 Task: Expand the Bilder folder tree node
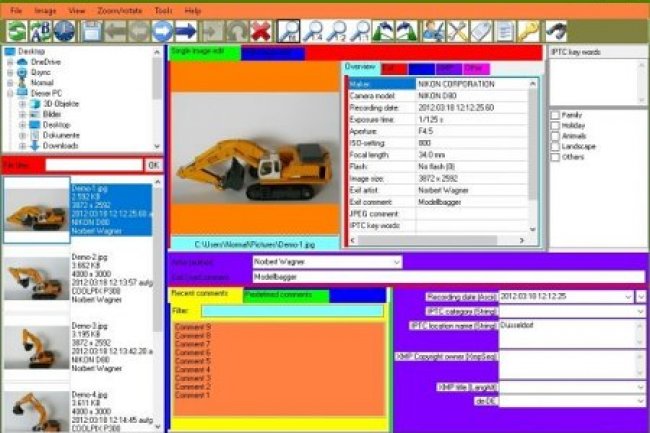click(22, 114)
